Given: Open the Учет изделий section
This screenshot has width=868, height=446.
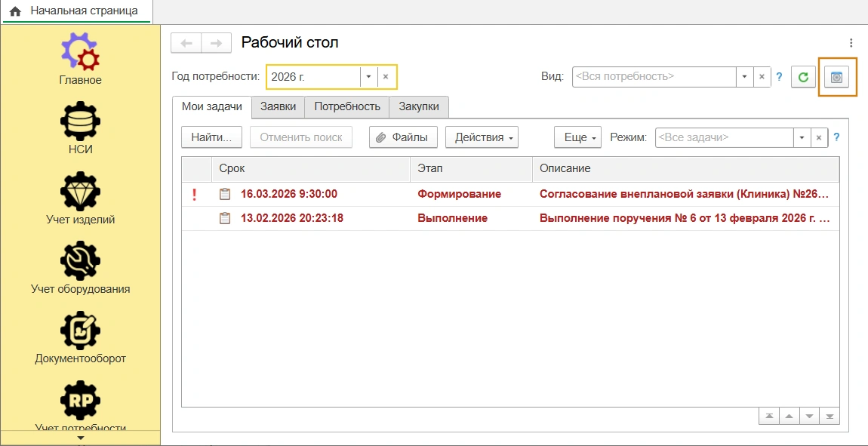Looking at the screenshot, I should [80, 198].
